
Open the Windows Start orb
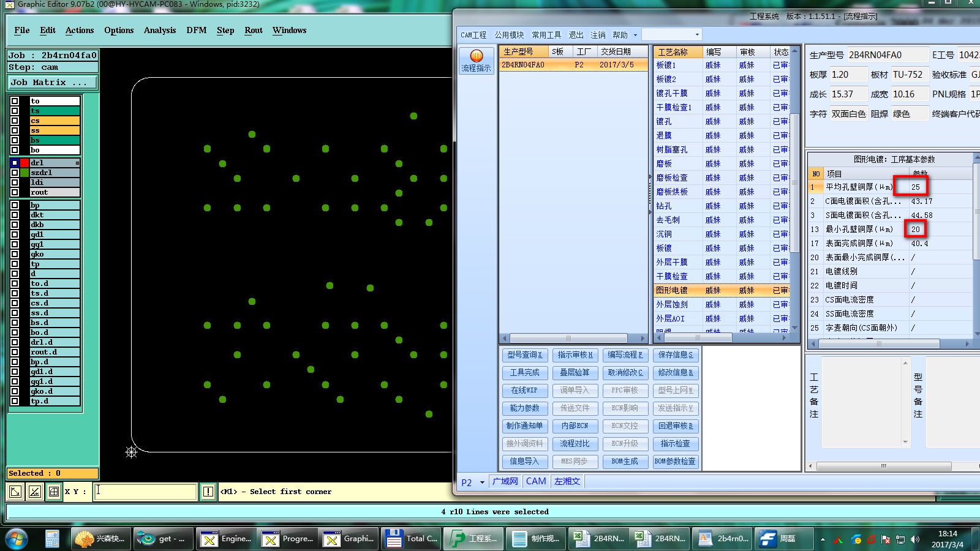coord(17,539)
